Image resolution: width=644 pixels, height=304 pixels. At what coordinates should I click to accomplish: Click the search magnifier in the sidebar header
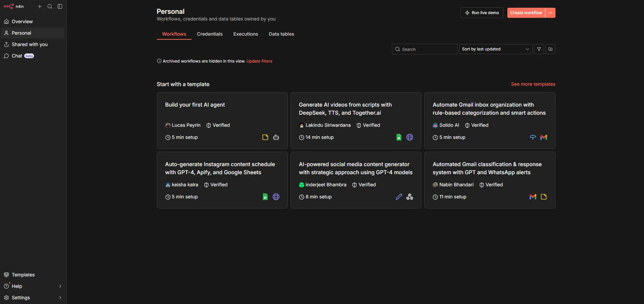pyautogui.click(x=50, y=6)
